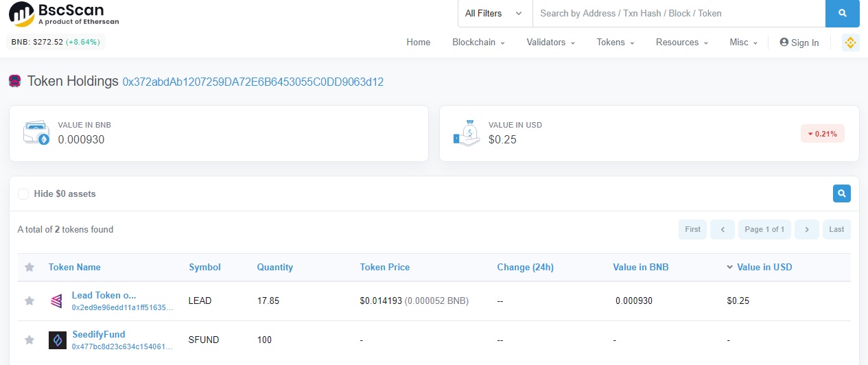Image resolution: width=868 pixels, height=365 pixels.
Task: Open token list search filter icon
Action: pos(841,193)
